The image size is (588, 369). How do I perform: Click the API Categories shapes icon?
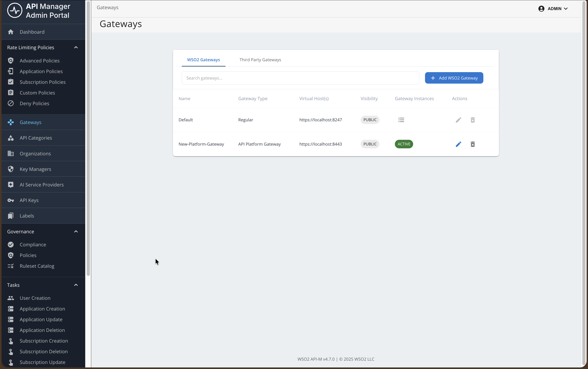click(11, 138)
